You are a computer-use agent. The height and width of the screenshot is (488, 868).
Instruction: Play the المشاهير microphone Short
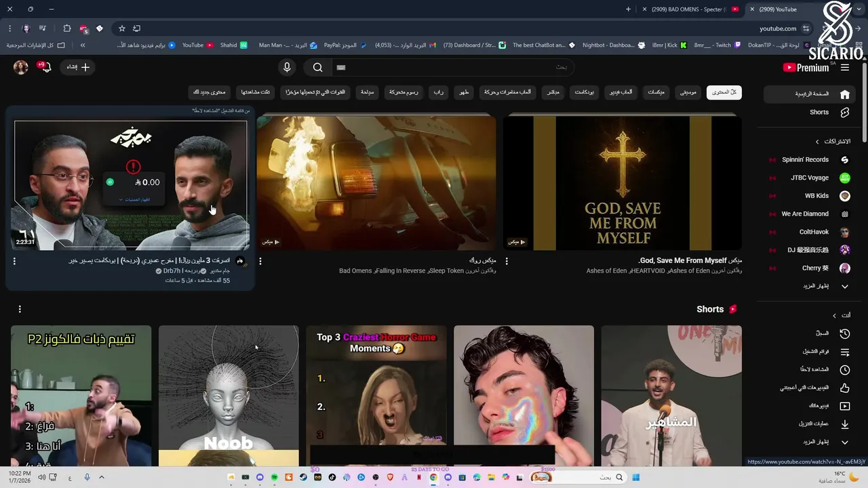(x=671, y=396)
